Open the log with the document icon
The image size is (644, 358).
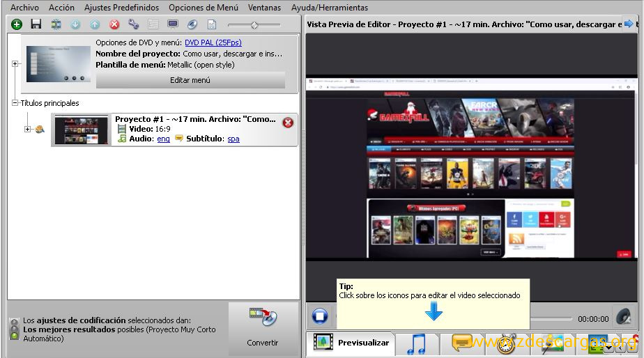212,24
